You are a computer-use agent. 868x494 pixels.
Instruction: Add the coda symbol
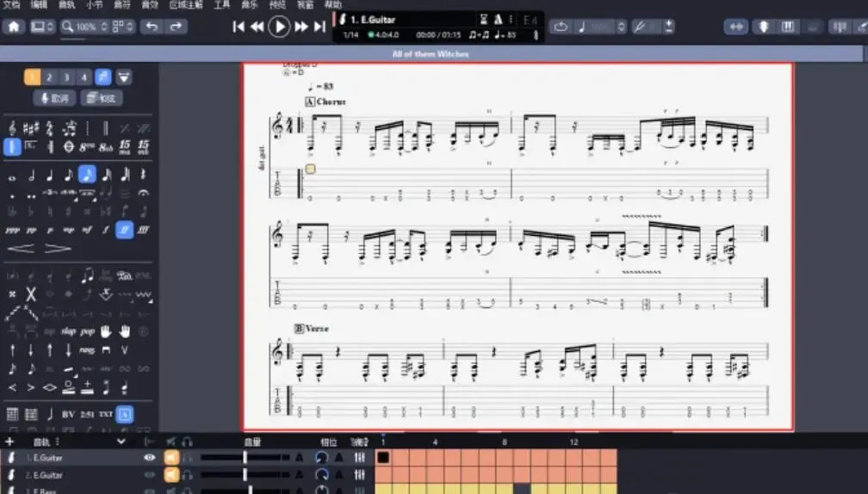point(69,146)
